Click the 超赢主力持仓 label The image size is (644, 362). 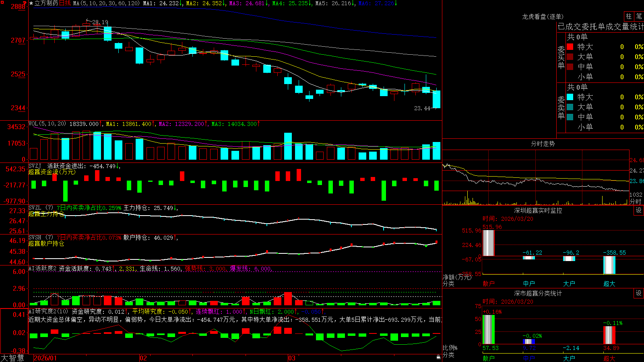point(46,214)
